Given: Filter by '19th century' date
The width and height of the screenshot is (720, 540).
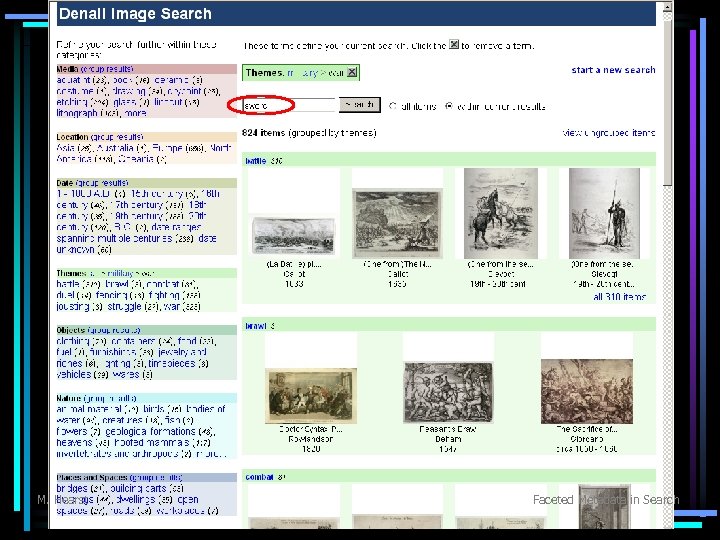Looking at the screenshot, I should coord(135,216).
